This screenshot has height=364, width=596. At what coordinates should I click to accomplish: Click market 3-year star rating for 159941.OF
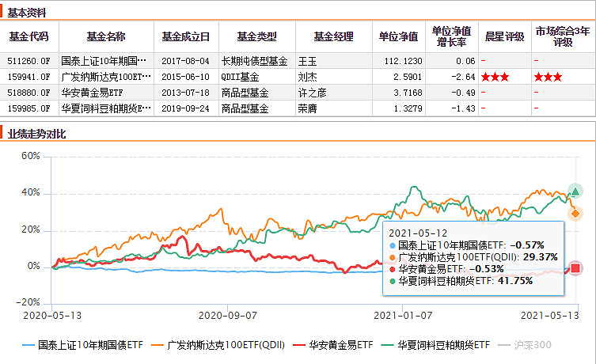(548, 77)
